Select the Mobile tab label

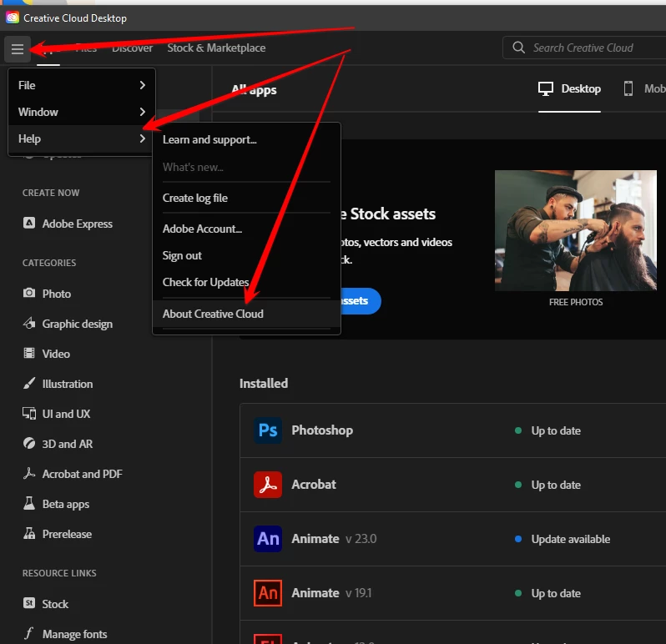654,88
